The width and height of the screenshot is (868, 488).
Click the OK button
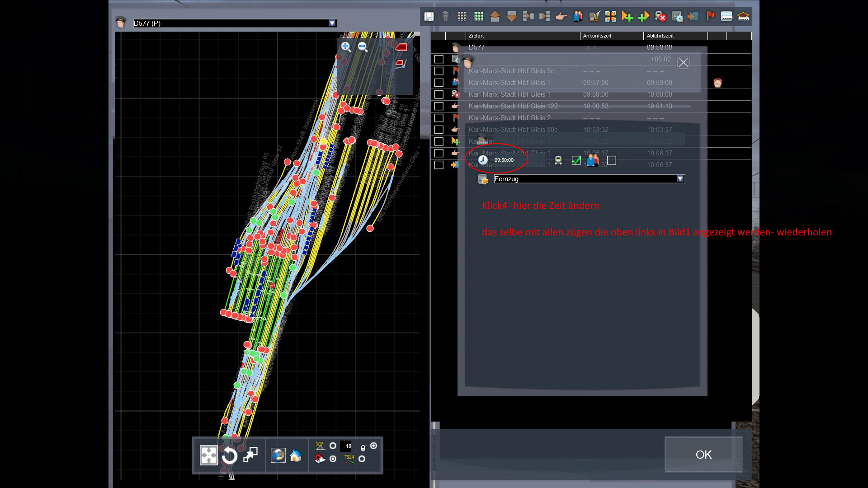[703, 455]
